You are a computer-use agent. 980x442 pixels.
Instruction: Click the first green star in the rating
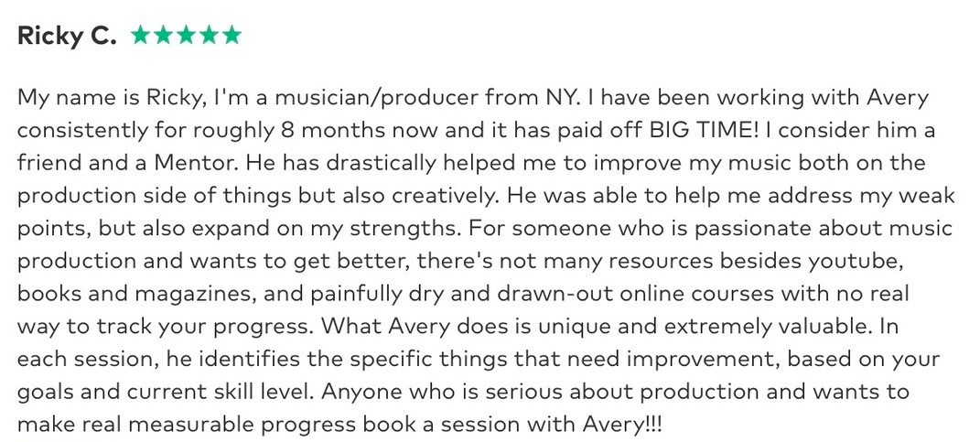[x=140, y=36]
